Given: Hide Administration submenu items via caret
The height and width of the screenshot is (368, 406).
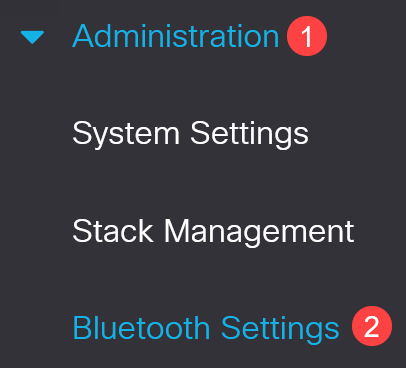Looking at the screenshot, I should (32, 37).
